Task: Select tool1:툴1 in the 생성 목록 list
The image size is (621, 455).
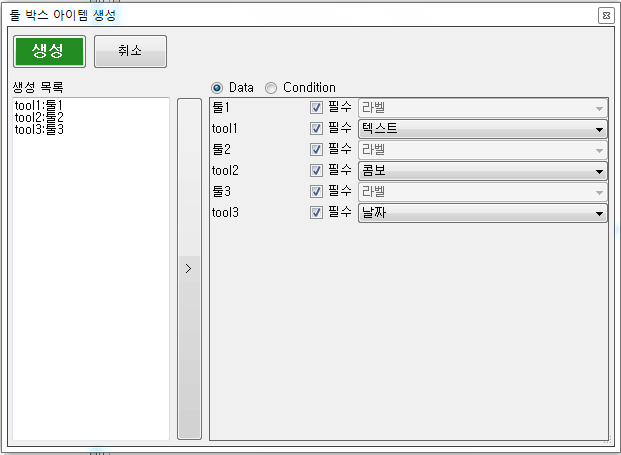Action: [39, 105]
